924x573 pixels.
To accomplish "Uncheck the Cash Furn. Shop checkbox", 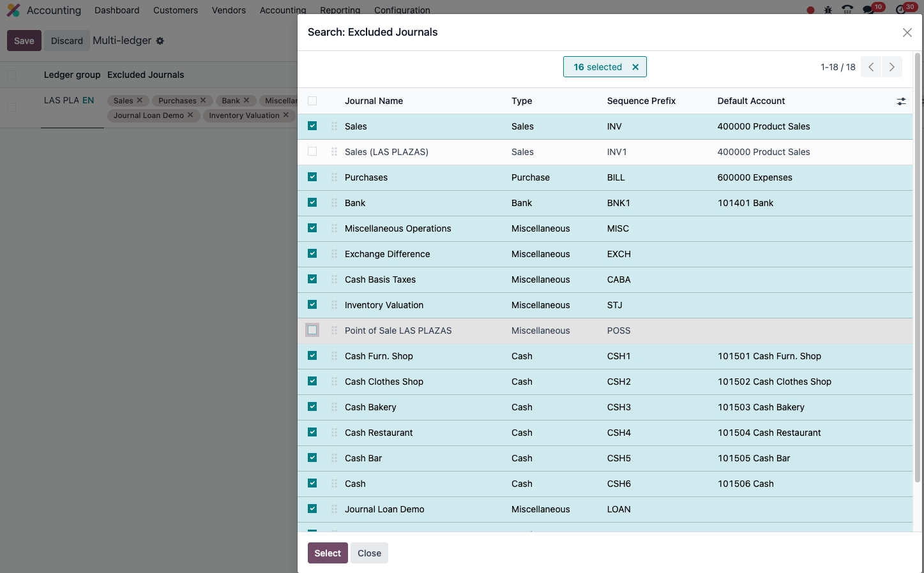I will click(312, 356).
